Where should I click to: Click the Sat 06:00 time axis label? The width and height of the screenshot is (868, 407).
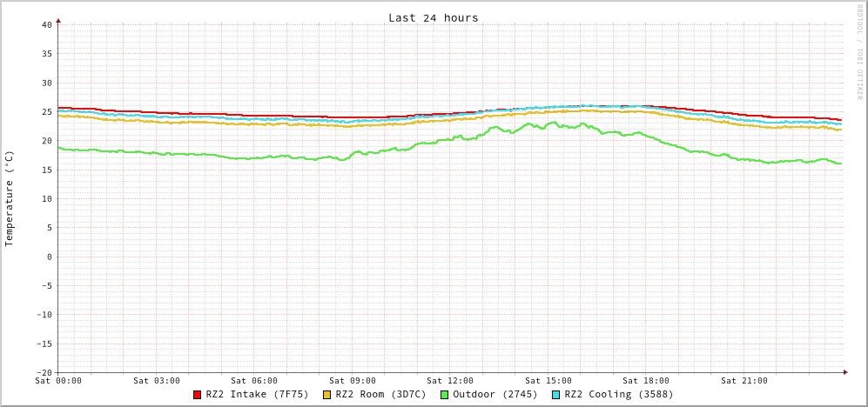[x=254, y=381]
